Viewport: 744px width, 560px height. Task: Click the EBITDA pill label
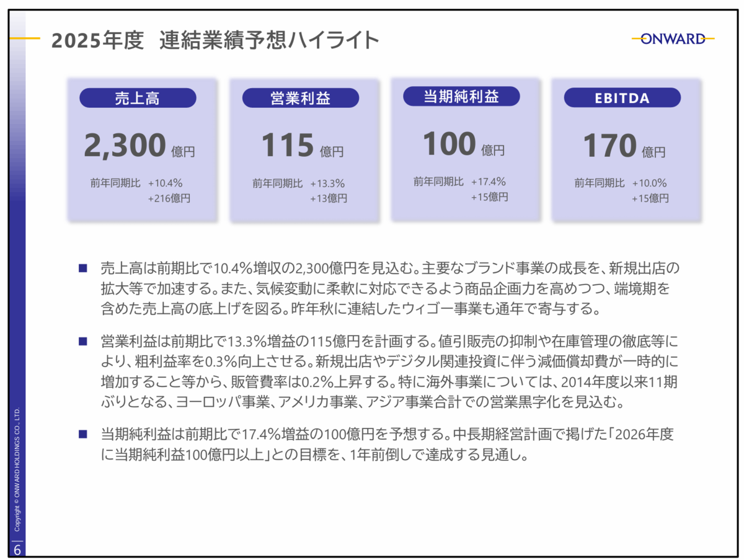pyautogui.click(x=622, y=98)
